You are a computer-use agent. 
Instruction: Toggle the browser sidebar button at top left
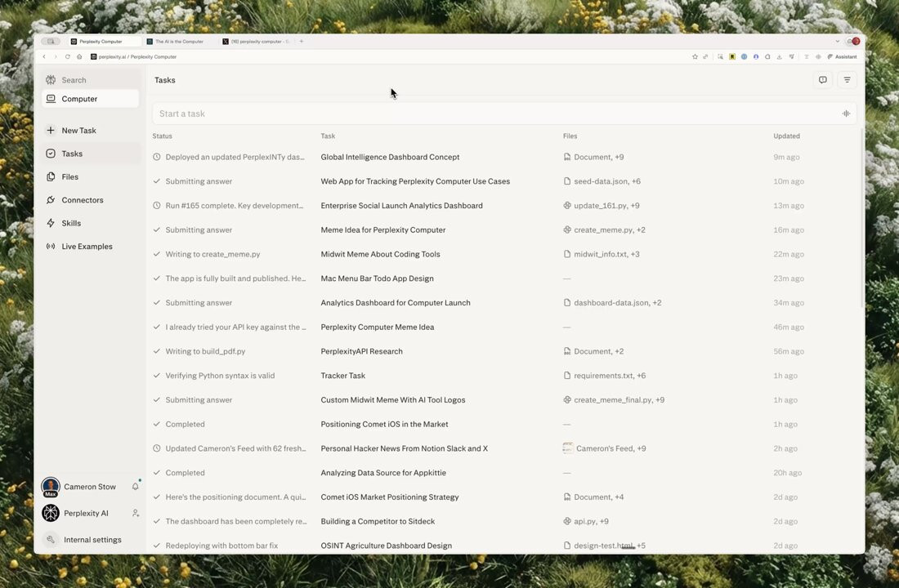(51, 42)
